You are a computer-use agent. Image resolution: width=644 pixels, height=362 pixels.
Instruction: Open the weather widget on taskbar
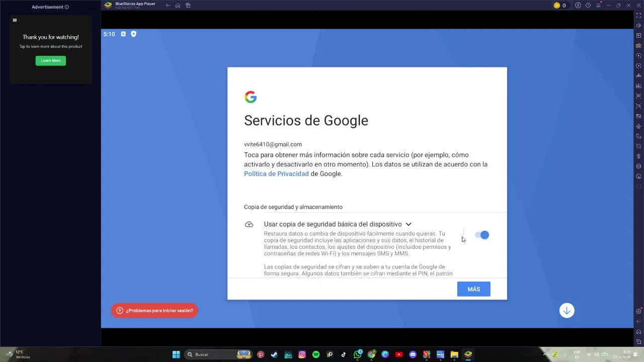[x=18, y=354]
